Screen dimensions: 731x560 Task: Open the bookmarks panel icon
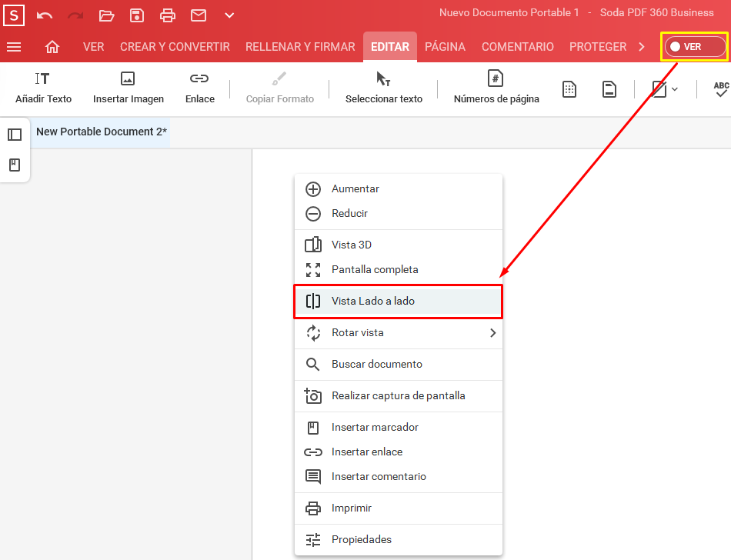(15, 165)
